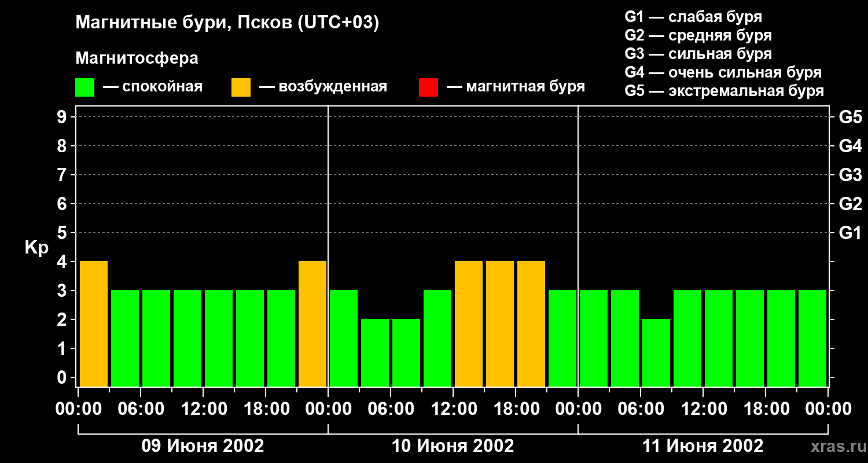
Task: Click the 'G3' right axis label
Action: tap(850, 175)
